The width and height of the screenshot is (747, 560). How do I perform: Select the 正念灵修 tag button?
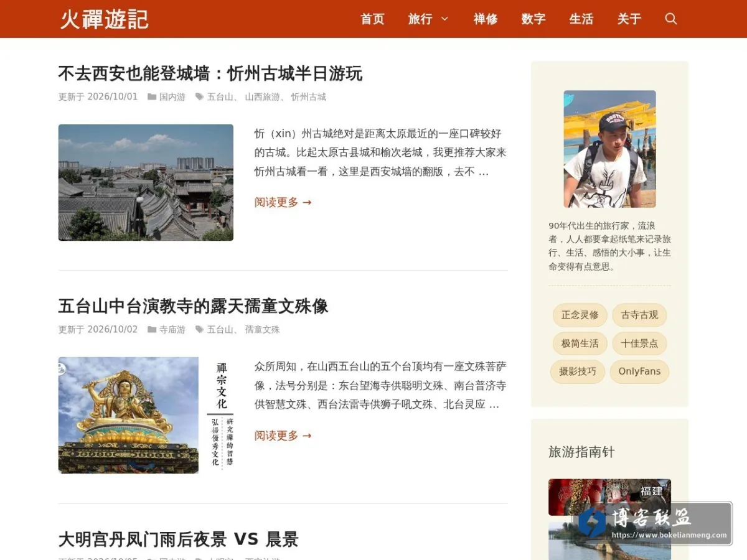click(x=580, y=315)
